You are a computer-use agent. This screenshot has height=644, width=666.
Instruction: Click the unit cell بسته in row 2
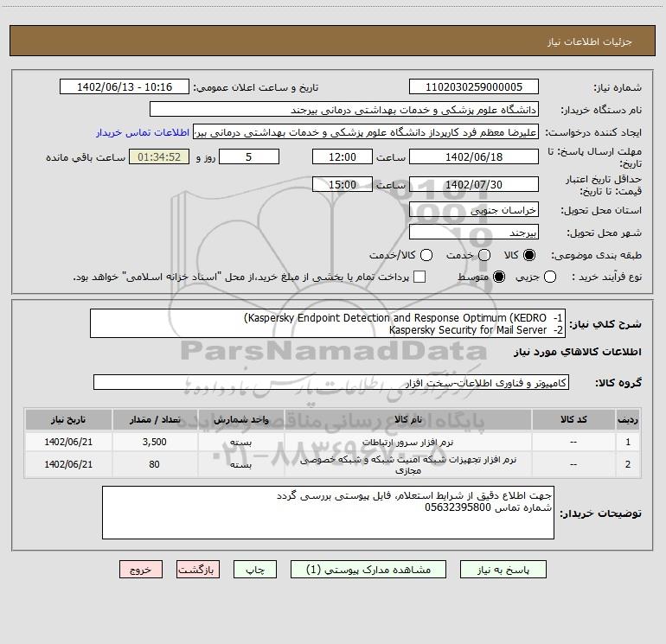pos(240,464)
